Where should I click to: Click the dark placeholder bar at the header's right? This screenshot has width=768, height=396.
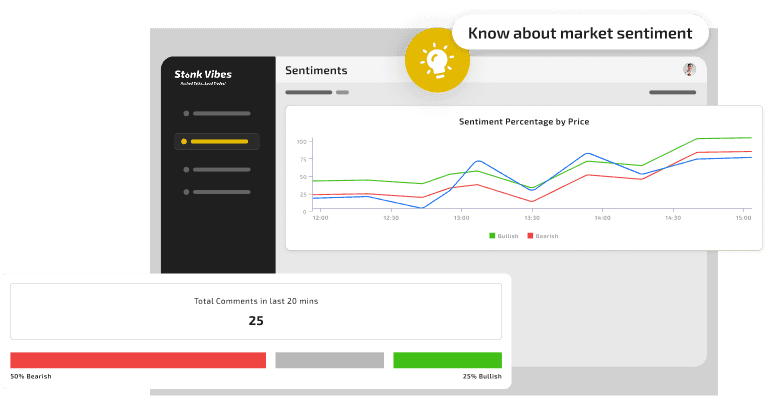(x=672, y=92)
